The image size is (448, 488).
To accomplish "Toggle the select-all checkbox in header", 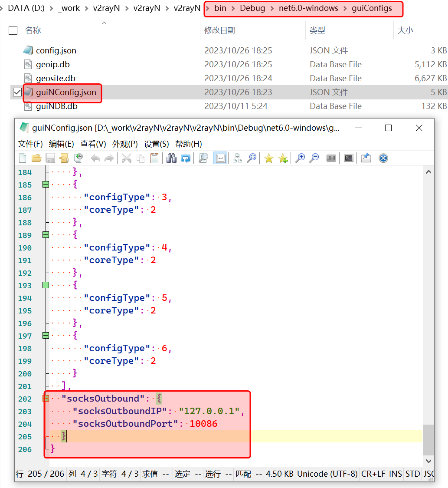I will 13,30.
